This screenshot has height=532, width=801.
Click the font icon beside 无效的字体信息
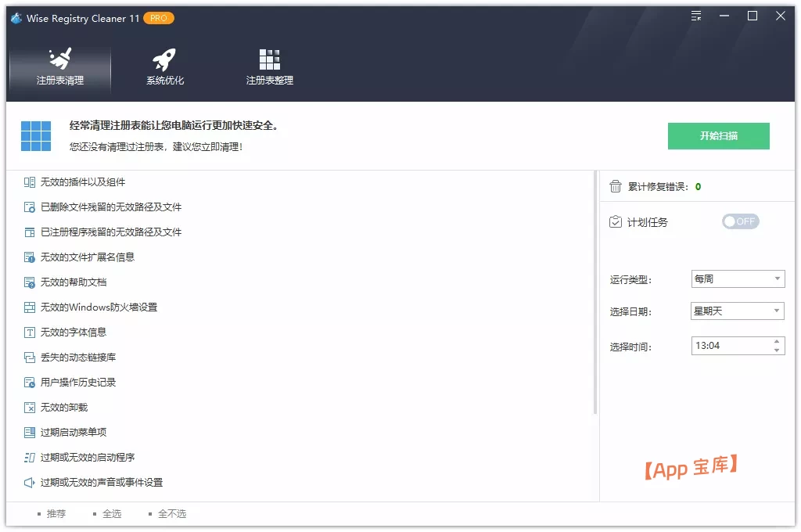coord(28,332)
